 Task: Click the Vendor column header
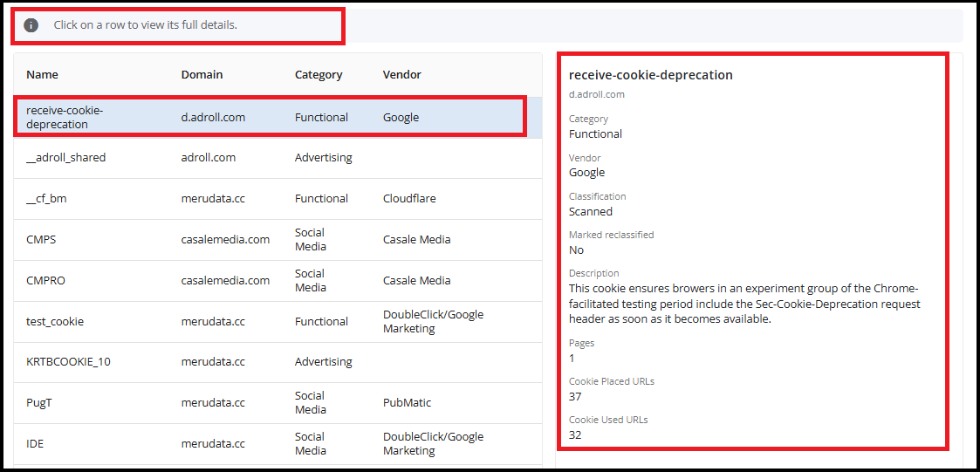(x=402, y=74)
